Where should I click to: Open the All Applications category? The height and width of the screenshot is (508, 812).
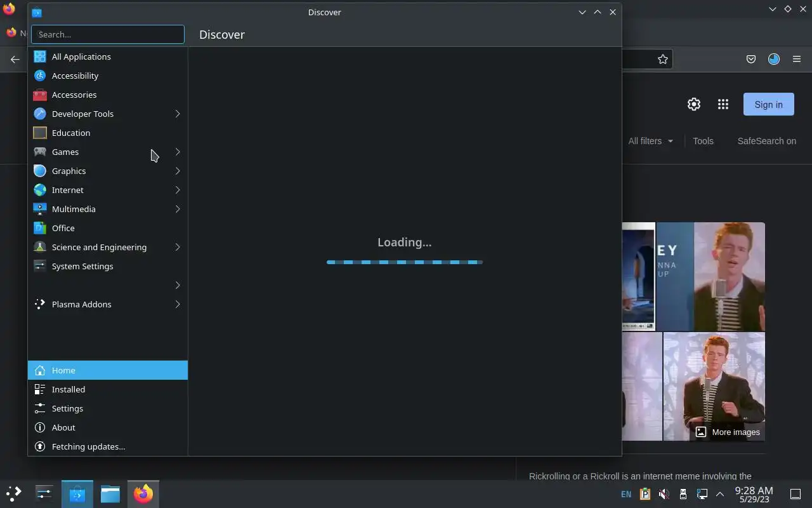click(108, 57)
